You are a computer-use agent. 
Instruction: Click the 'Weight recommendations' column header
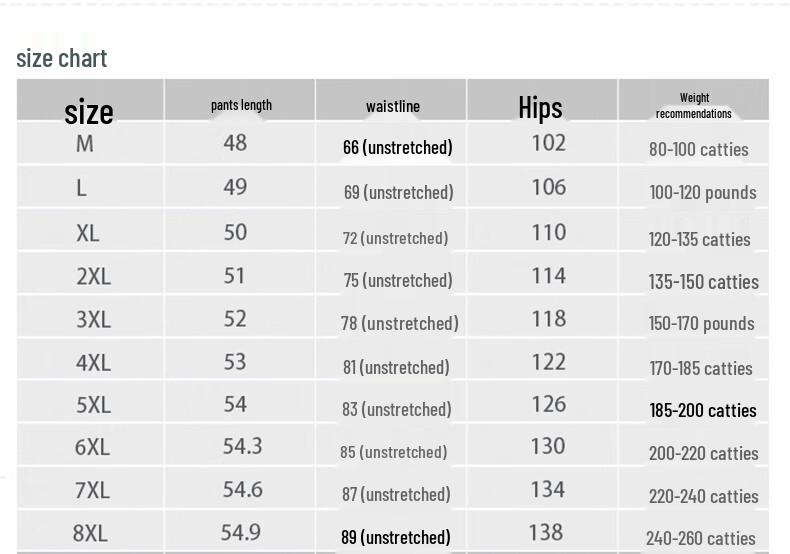[694, 105]
